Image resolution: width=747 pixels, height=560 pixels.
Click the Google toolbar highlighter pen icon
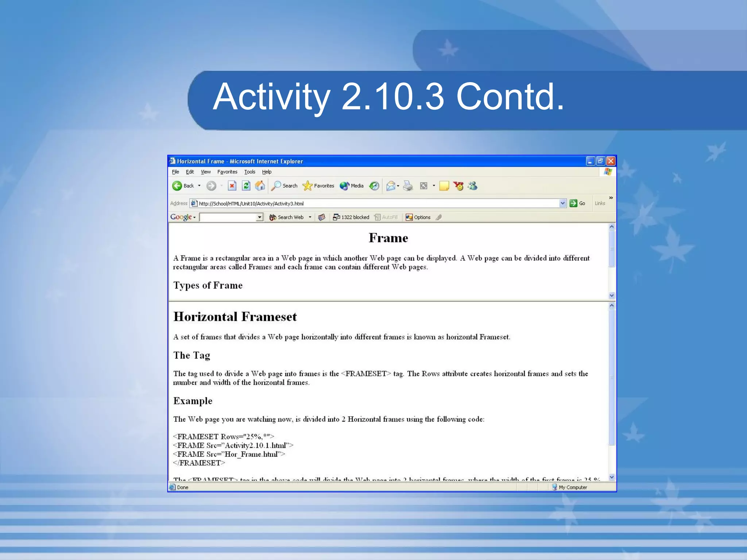pos(439,217)
